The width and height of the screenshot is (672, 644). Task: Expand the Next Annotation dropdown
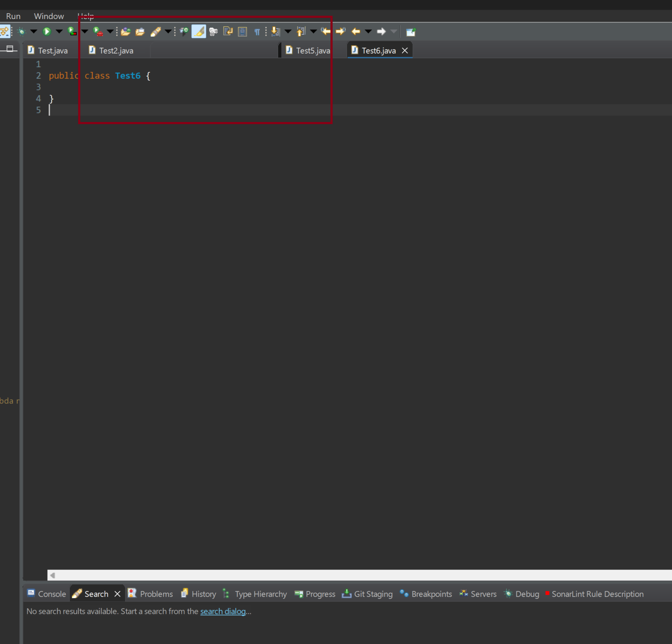288,31
